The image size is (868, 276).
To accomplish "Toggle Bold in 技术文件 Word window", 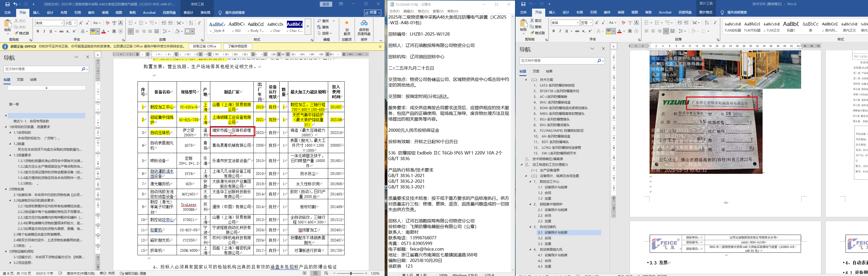I will [x=554, y=31].
